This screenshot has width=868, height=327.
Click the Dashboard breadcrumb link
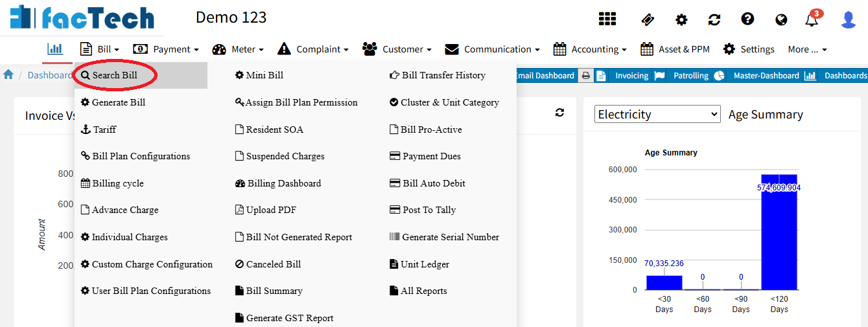[x=49, y=75]
